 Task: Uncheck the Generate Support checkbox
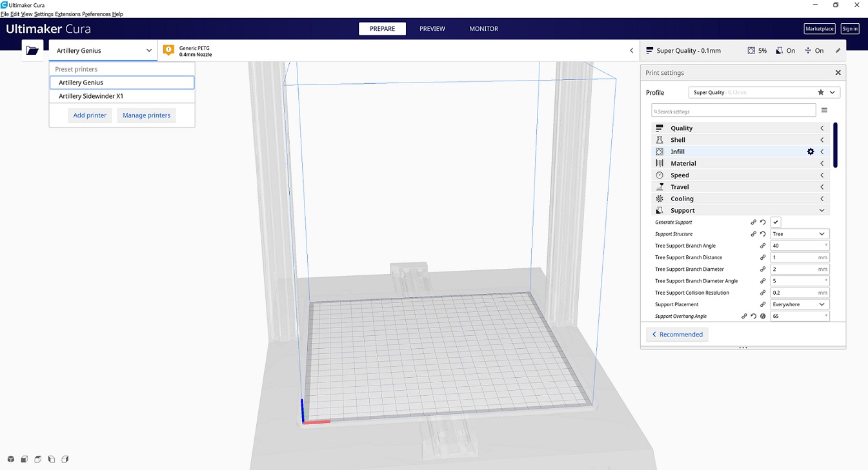[776, 222]
